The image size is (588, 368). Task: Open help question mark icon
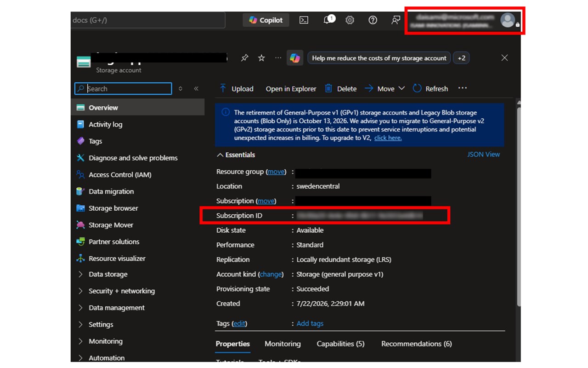(x=373, y=20)
